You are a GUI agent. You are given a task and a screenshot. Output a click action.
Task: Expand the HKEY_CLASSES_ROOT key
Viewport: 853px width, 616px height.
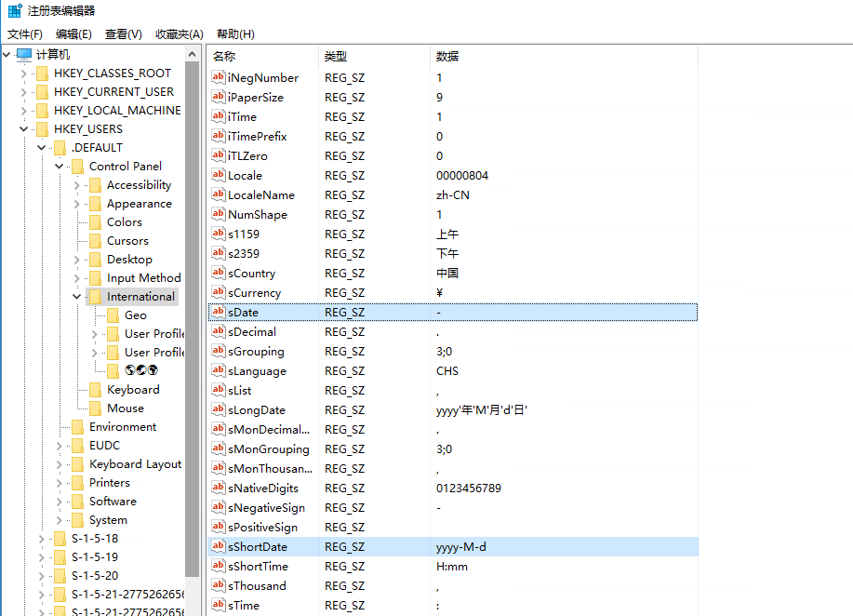23,74
